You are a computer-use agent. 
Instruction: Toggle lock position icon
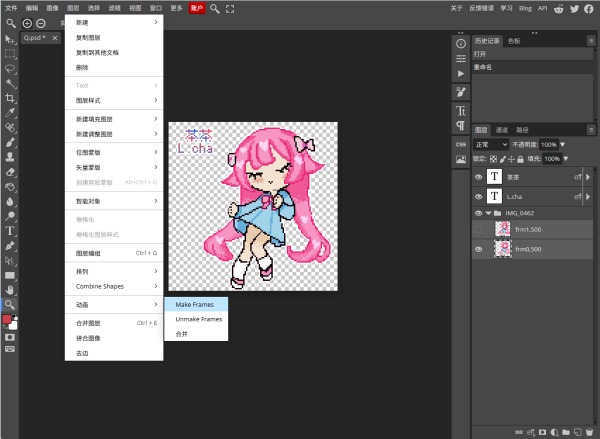tap(511, 159)
